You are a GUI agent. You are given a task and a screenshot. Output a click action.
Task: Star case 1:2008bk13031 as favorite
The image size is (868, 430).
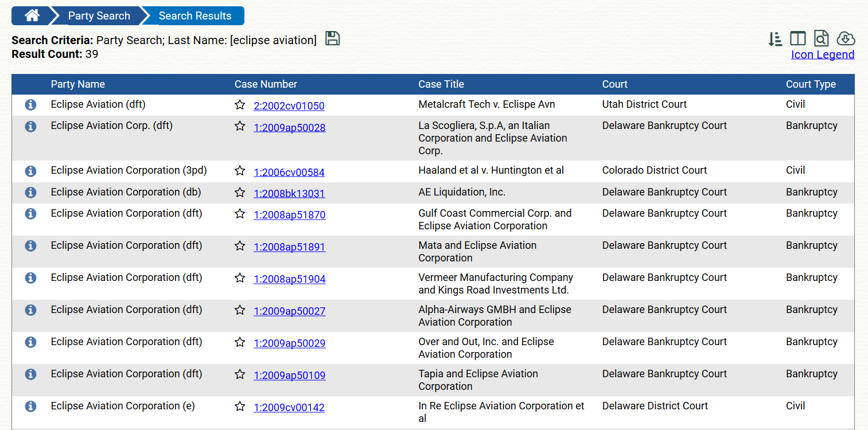240,193
